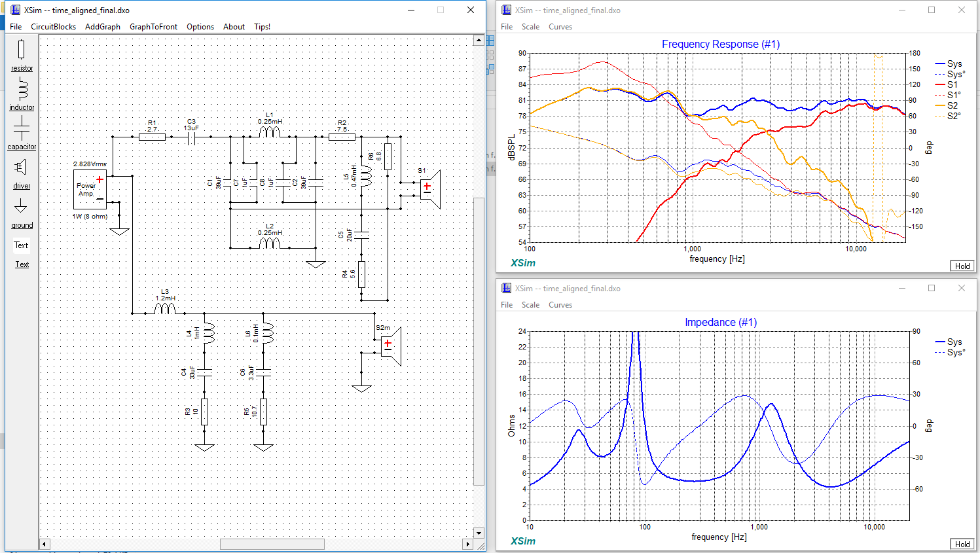Click XSim app icon in main title bar
The image size is (980, 553).
tap(14, 10)
